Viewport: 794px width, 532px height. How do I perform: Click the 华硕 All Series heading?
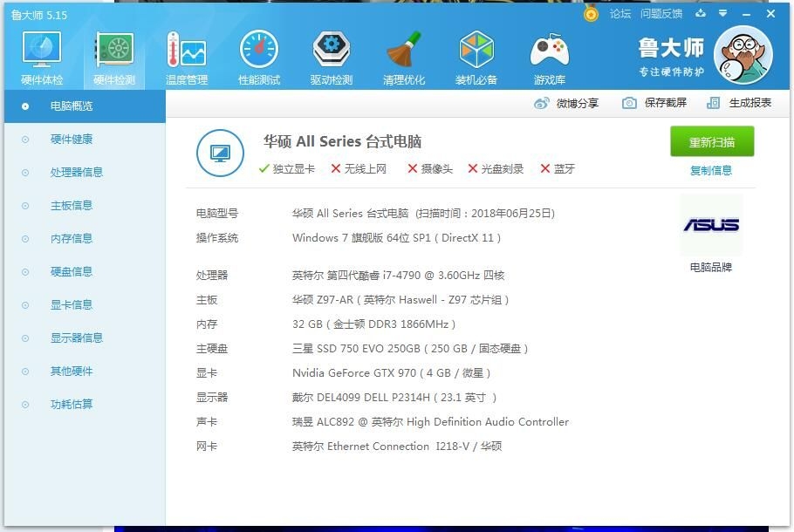coord(342,142)
